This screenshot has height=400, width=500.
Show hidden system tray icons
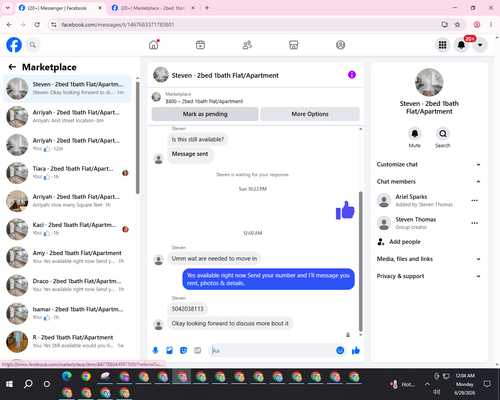click(x=427, y=384)
